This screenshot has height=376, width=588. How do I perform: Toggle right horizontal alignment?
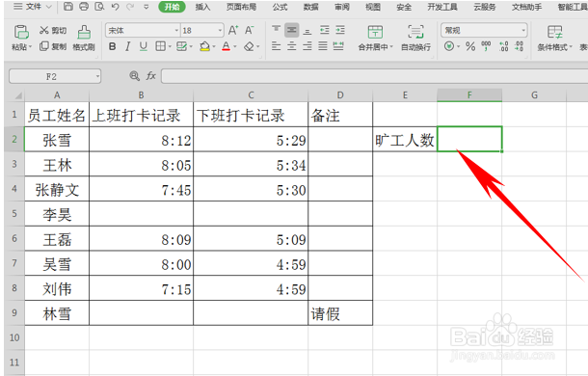click(307, 46)
